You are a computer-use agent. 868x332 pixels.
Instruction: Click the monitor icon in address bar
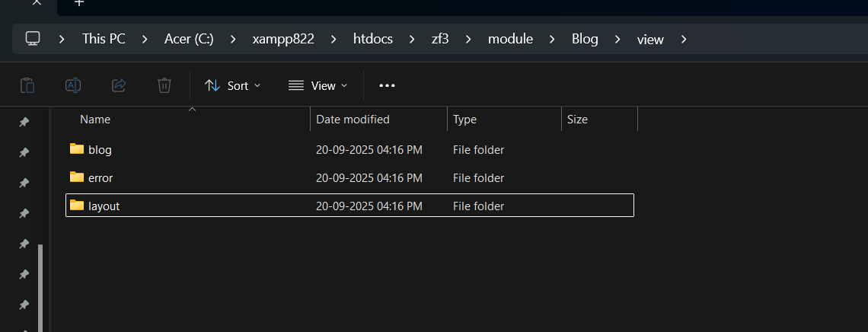pyautogui.click(x=33, y=39)
